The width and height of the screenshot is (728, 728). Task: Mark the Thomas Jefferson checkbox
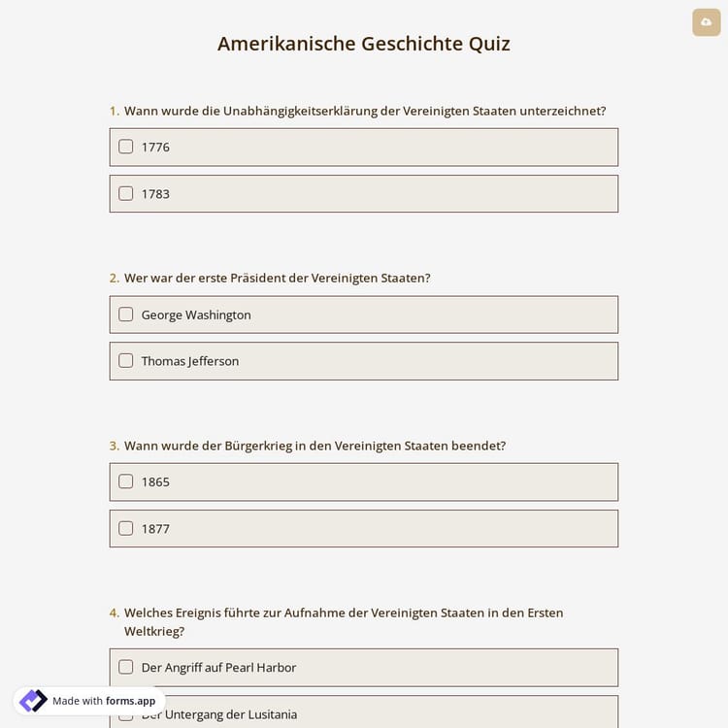[126, 361]
